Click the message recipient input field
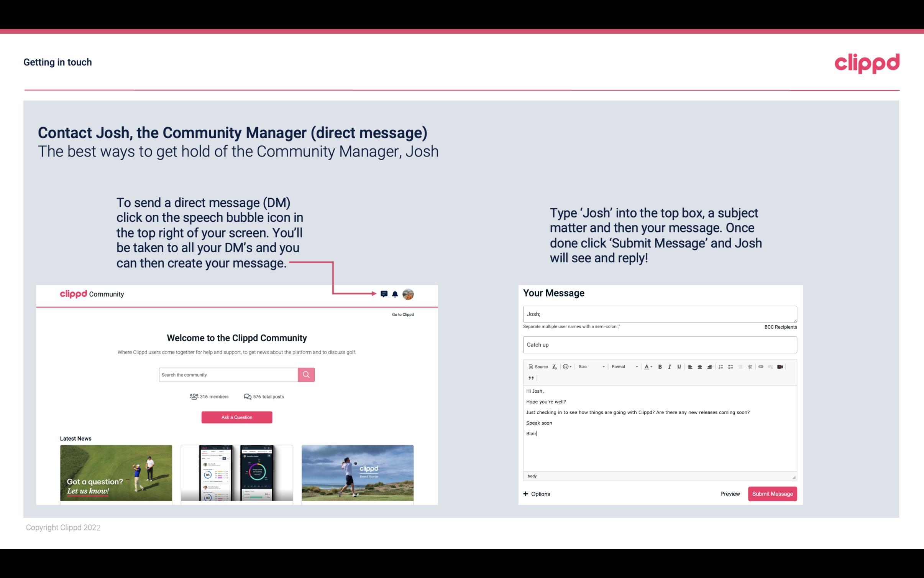 click(x=659, y=314)
